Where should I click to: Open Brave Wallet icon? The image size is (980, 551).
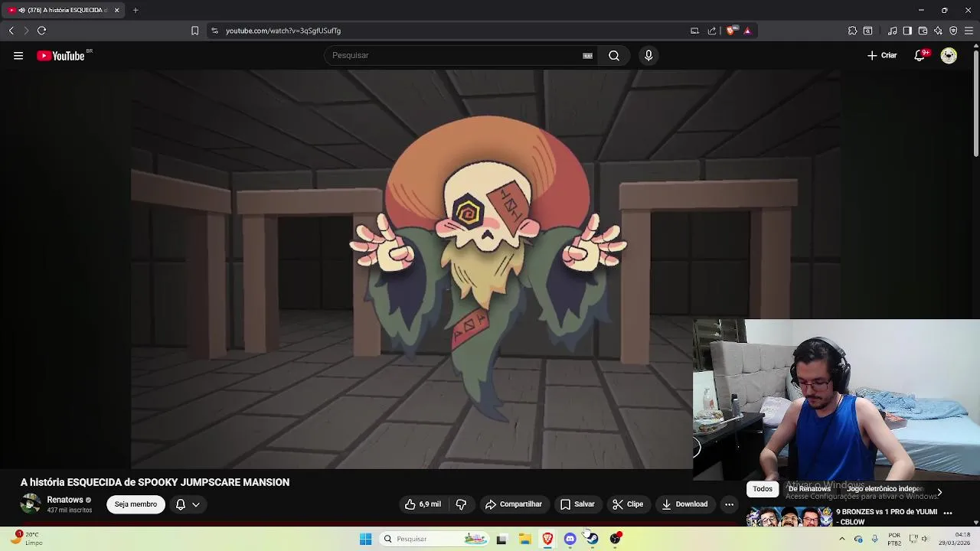(923, 31)
